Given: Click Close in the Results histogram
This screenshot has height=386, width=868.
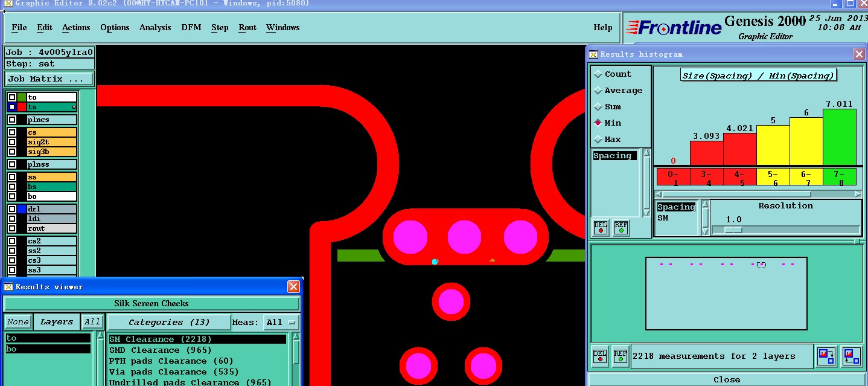Looking at the screenshot, I should [727, 380].
